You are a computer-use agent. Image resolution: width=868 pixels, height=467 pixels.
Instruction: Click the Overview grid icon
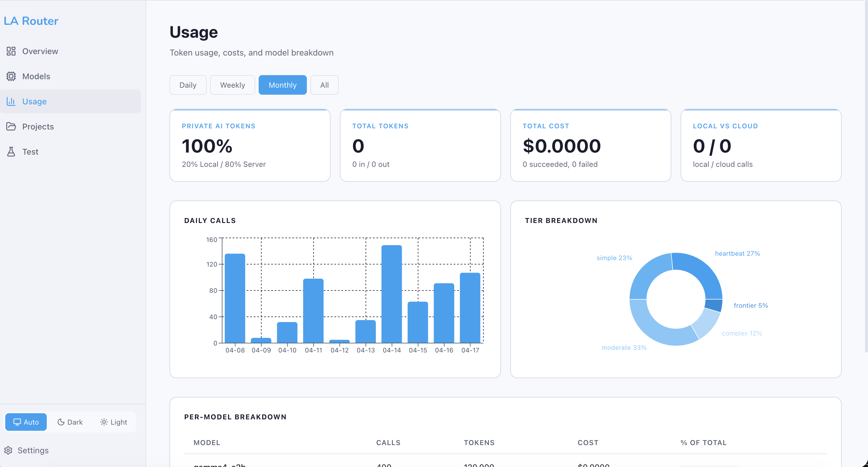pyautogui.click(x=11, y=51)
